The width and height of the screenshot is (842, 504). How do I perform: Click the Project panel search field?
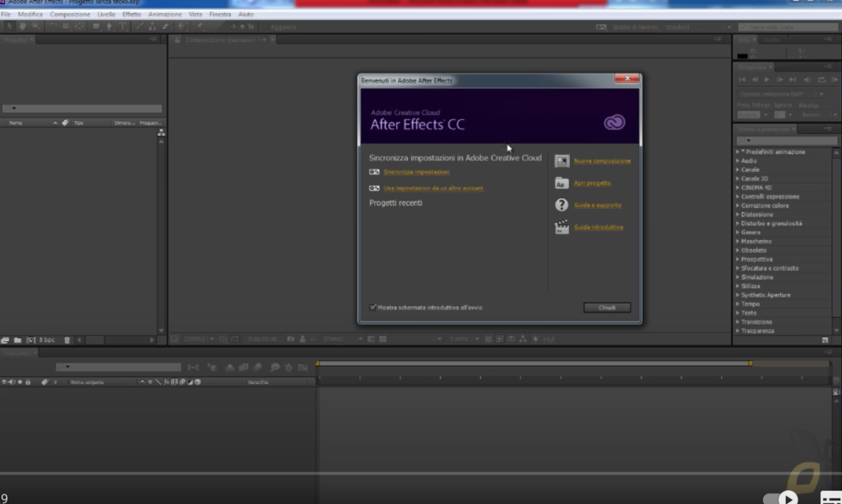[x=82, y=109]
